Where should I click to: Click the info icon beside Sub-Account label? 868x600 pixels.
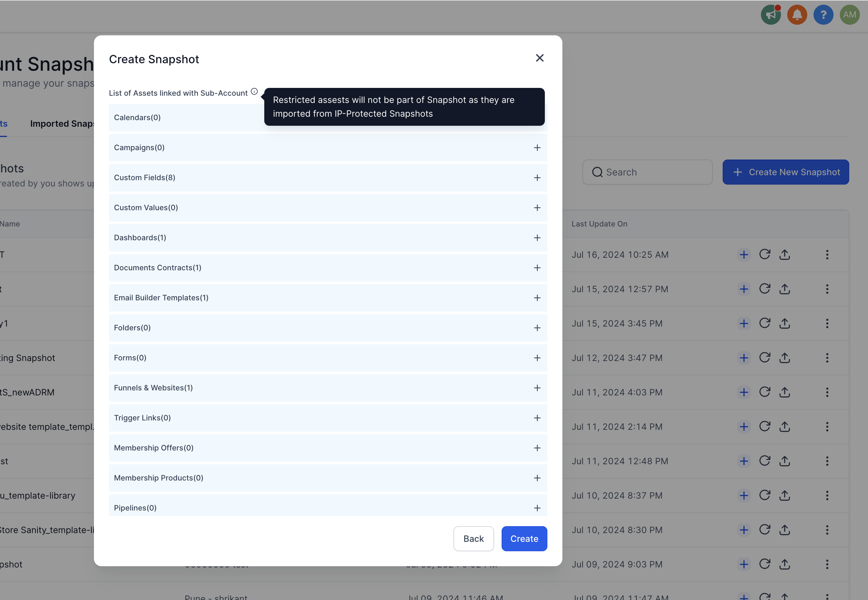tap(254, 91)
